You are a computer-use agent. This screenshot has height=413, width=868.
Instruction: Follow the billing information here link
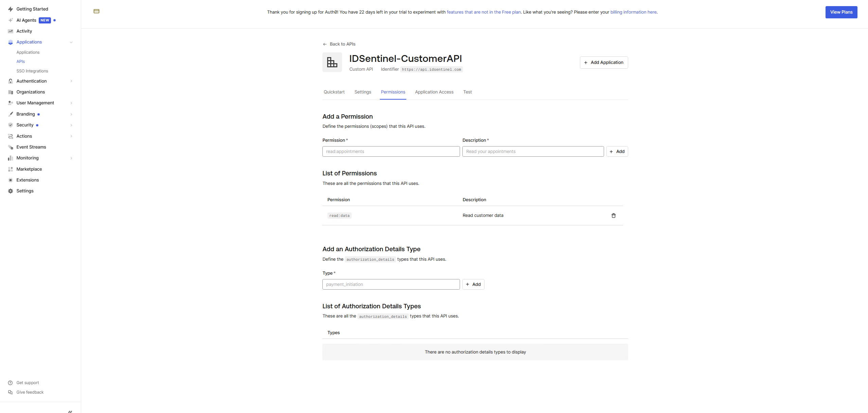634,12
